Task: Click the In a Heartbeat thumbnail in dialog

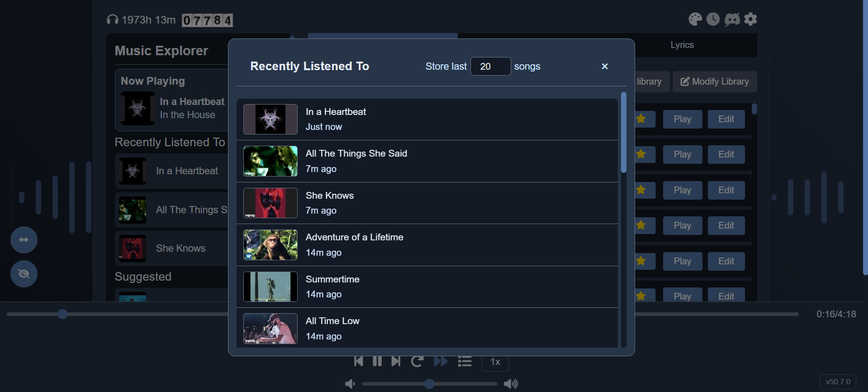Action: tap(270, 120)
